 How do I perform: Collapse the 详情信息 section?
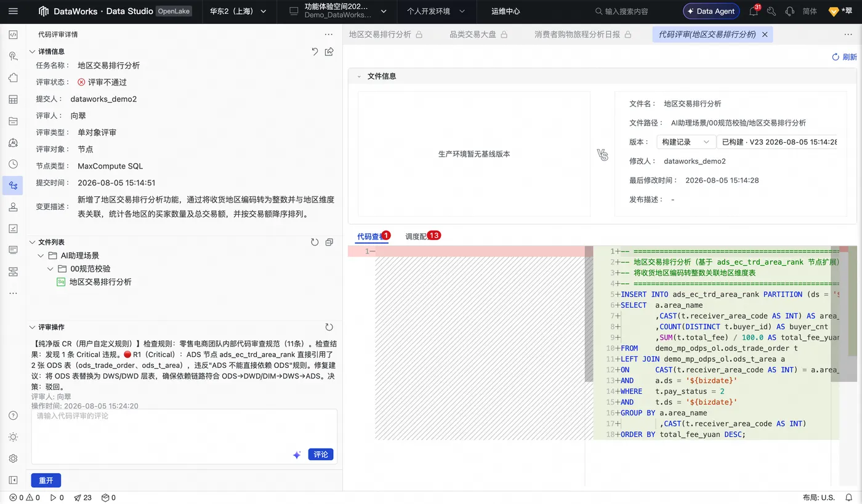(33, 52)
